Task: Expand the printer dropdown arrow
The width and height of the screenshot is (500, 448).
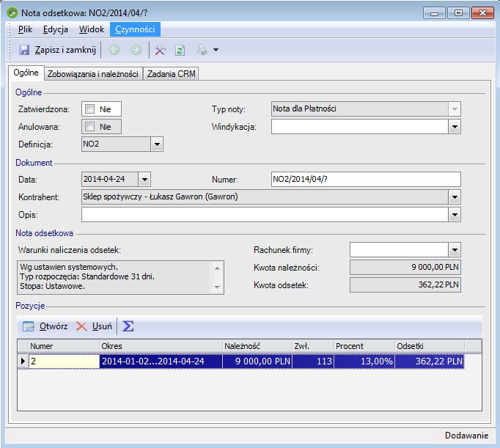Action: click(216, 50)
